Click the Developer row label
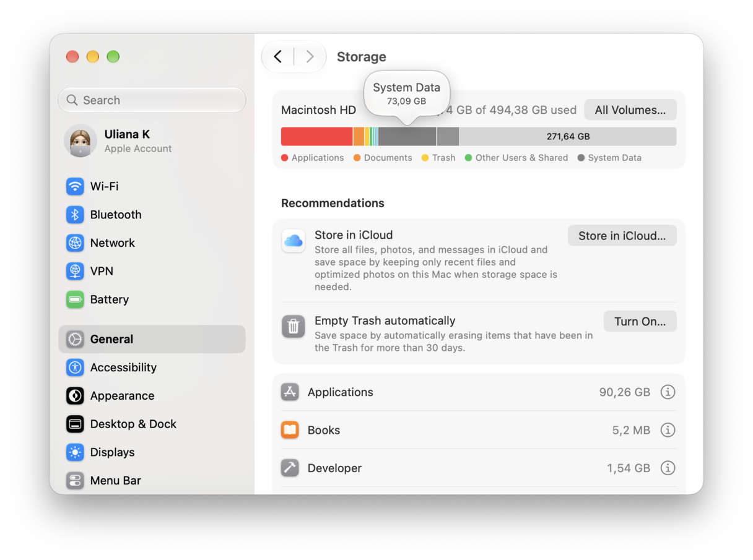 pyautogui.click(x=334, y=468)
